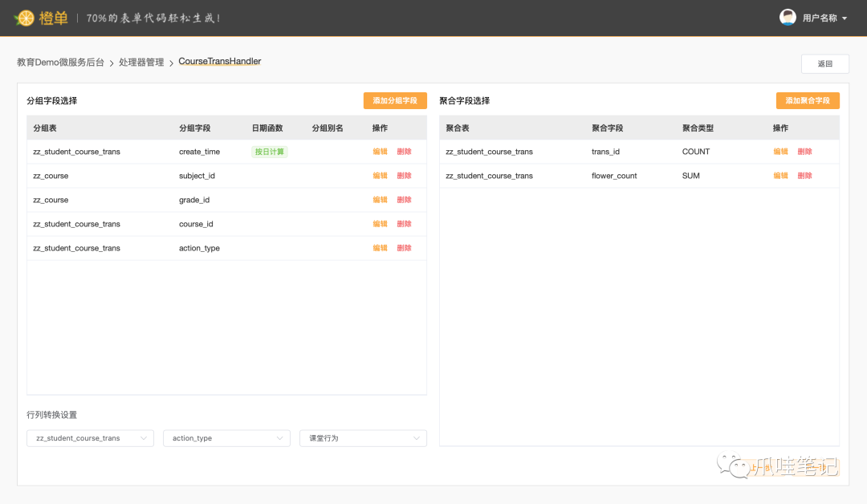This screenshot has height=504, width=867.
Task: Click the 聚合表 column header
Action: click(458, 128)
